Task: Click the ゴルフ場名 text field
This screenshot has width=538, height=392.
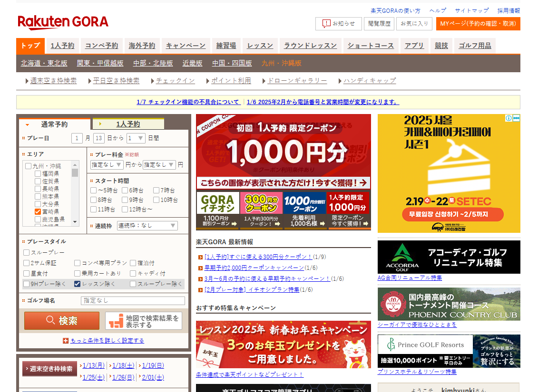Action: click(x=133, y=300)
